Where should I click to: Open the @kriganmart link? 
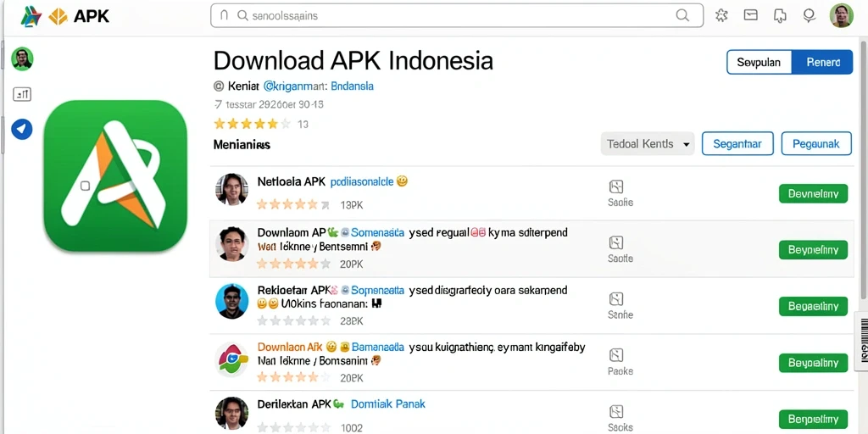(296, 86)
